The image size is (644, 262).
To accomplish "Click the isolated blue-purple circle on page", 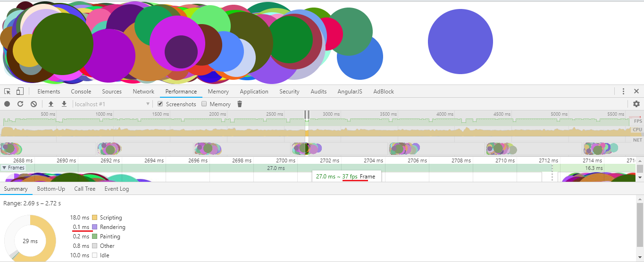I will 460,42.
